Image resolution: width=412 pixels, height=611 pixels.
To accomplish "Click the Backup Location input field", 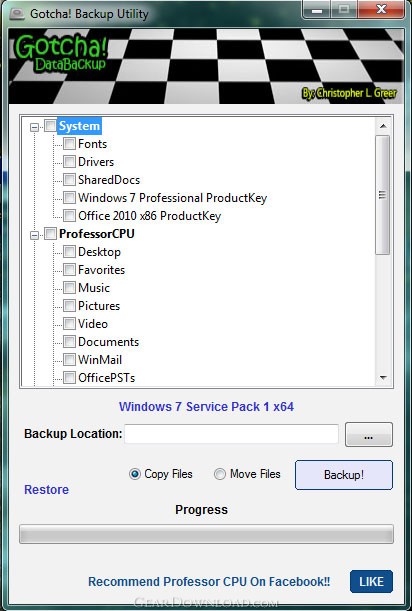I will [x=232, y=434].
